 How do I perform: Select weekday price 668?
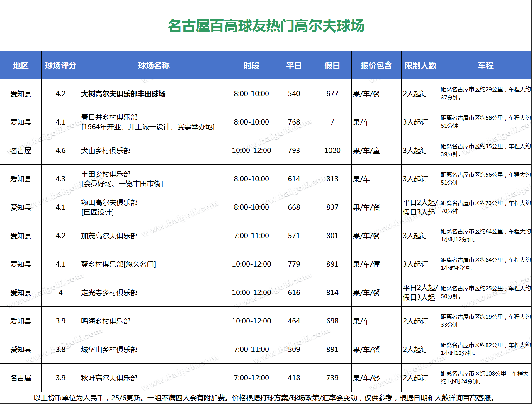click(294, 207)
